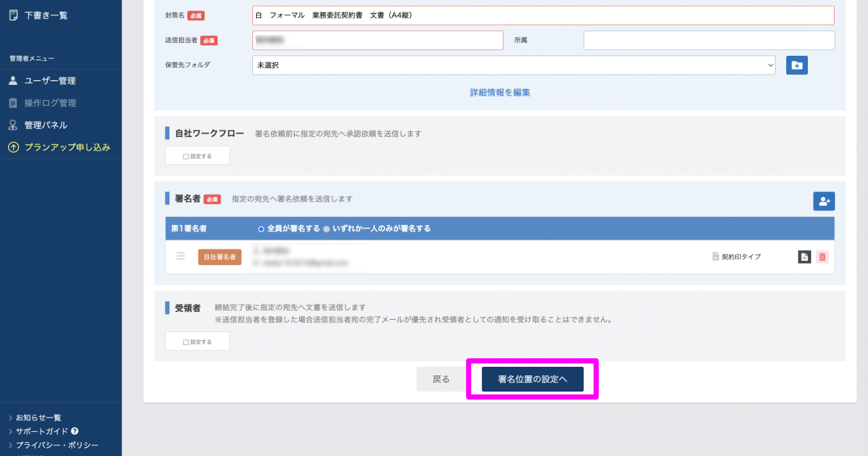Click the 下書き一覧 document icon
868x456 pixels.
pyautogui.click(x=13, y=15)
